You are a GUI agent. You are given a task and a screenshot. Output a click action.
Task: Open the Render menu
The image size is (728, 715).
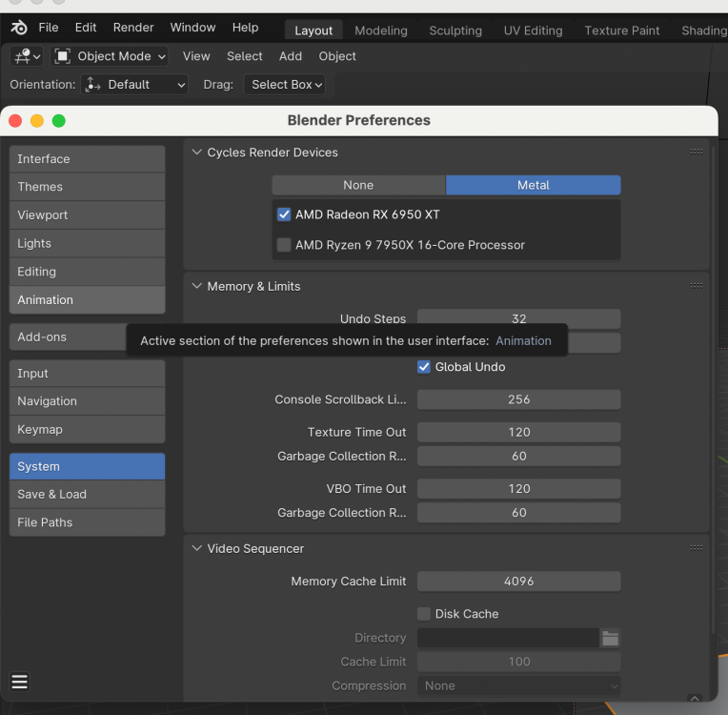133,28
